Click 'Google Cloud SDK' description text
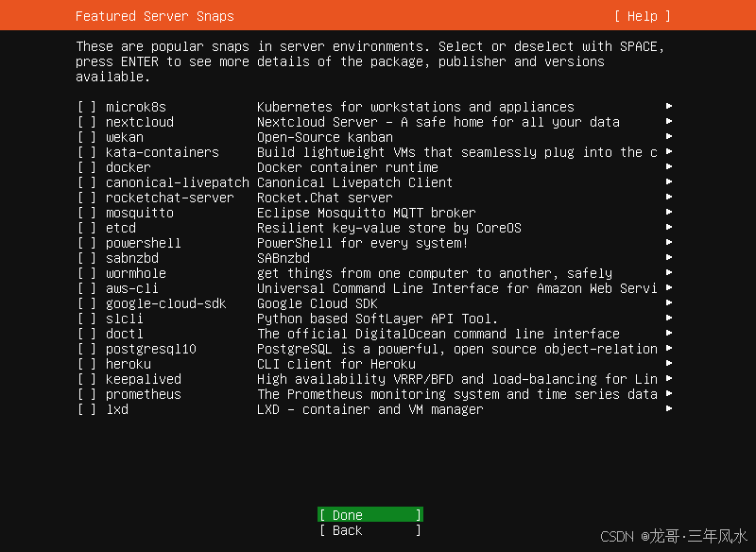The height and width of the screenshot is (552, 756). coord(317,303)
